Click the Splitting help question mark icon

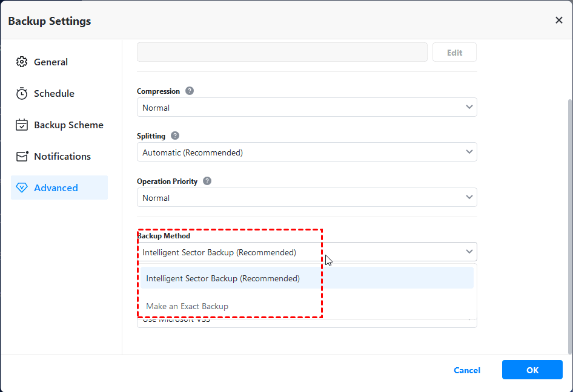tap(175, 136)
